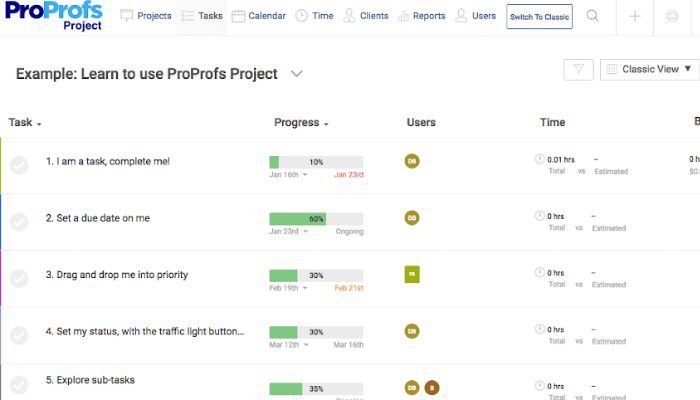Open task '3. Drag and drop me into priority'
The width and height of the screenshot is (700, 400).
[117, 275]
